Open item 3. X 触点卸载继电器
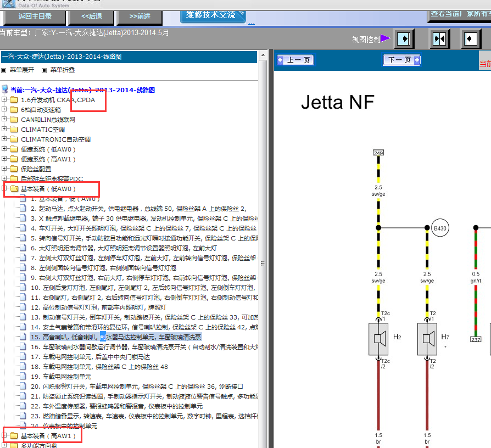491x448 pixels. pos(144,219)
